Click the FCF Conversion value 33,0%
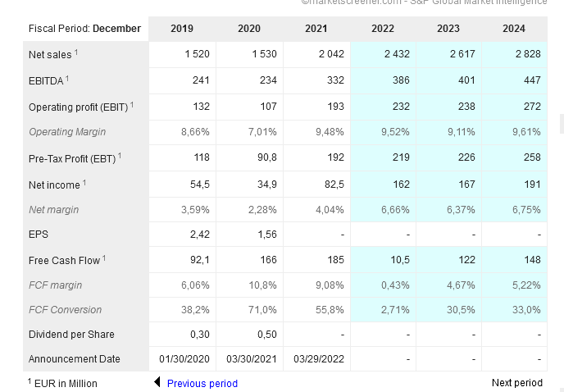Image resolution: width=564 pixels, height=392 pixels. [x=526, y=309]
